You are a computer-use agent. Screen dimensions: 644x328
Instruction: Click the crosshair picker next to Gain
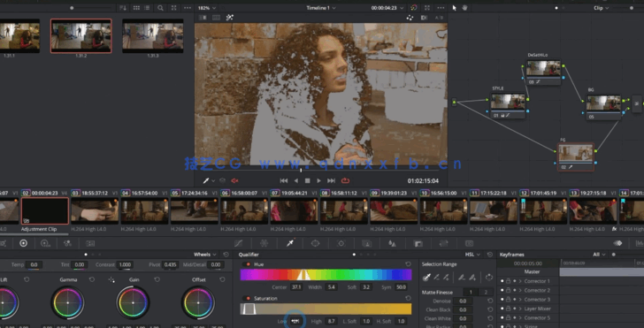pyautogui.click(x=111, y=279)
